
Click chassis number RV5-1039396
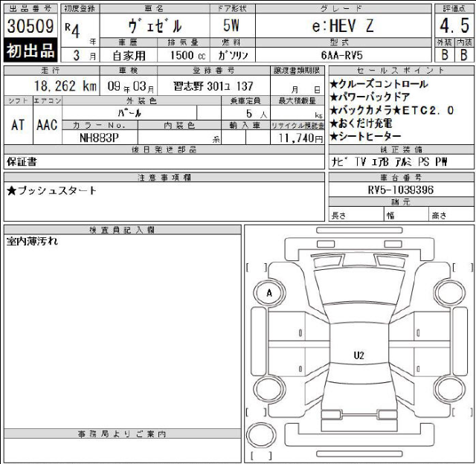click(x=401, y=190)
